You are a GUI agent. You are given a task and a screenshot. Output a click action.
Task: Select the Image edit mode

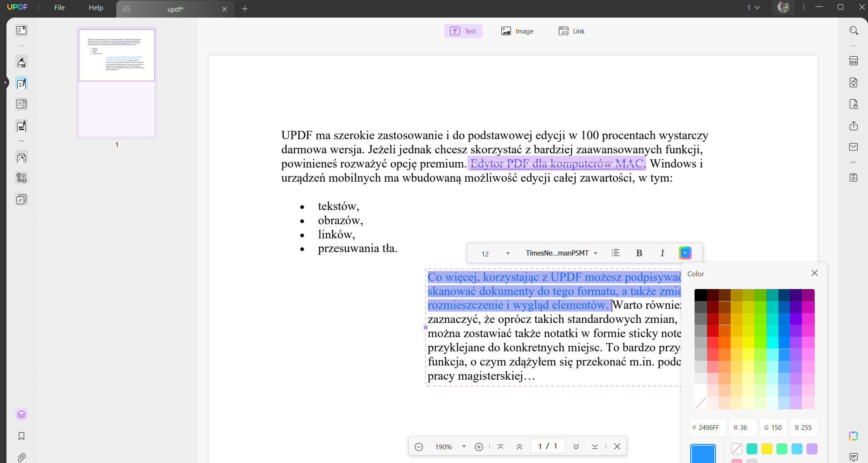click(517, 31)
